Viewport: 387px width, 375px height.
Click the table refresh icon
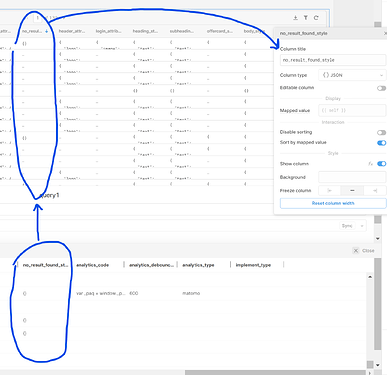316,18
